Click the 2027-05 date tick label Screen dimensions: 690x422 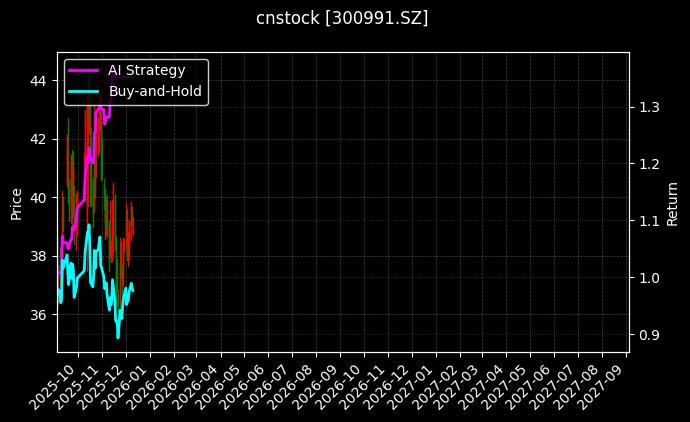click(x=503, y=386)
